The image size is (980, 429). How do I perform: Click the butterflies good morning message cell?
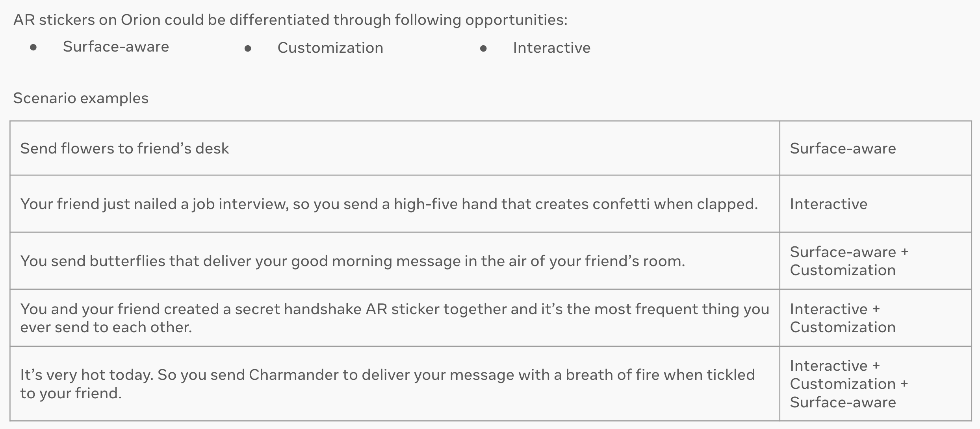click(395, 261)
